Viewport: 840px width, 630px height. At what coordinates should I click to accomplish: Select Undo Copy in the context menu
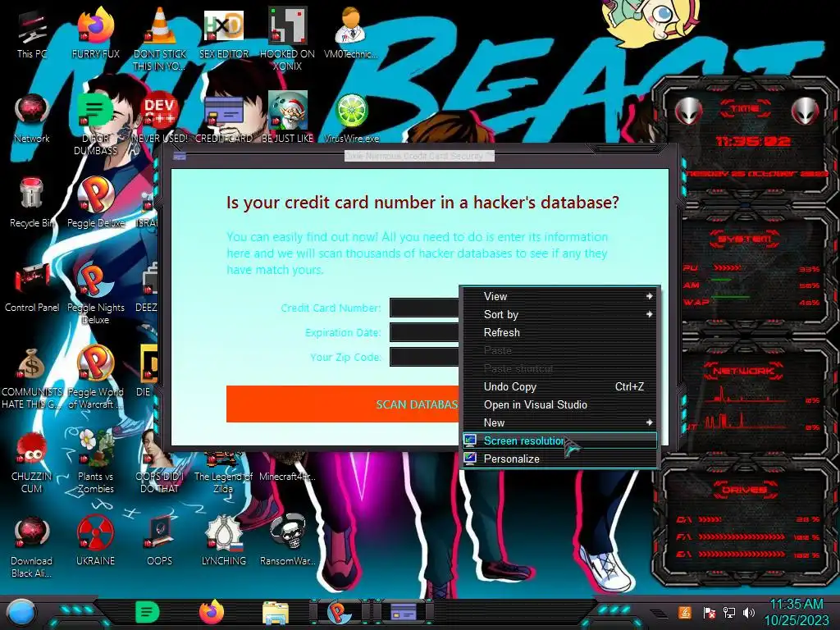tap(559, 387)
